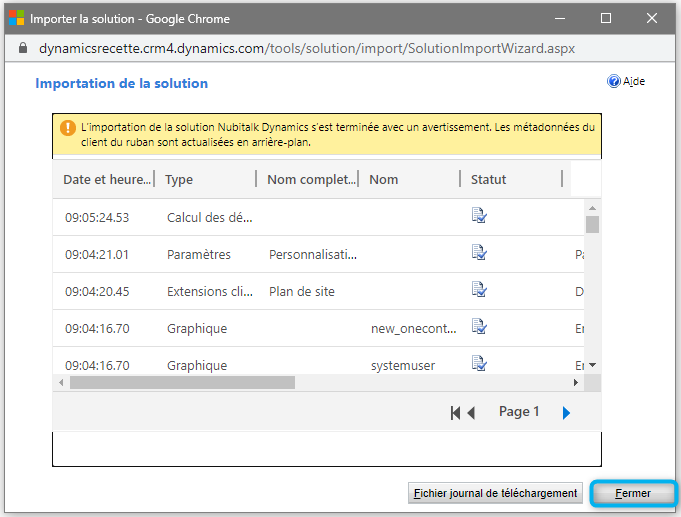Click the vertical scrollbar thumb
The height and width of the screenshot is (517, 681).
pyautogui.click(x=592, y=225)
